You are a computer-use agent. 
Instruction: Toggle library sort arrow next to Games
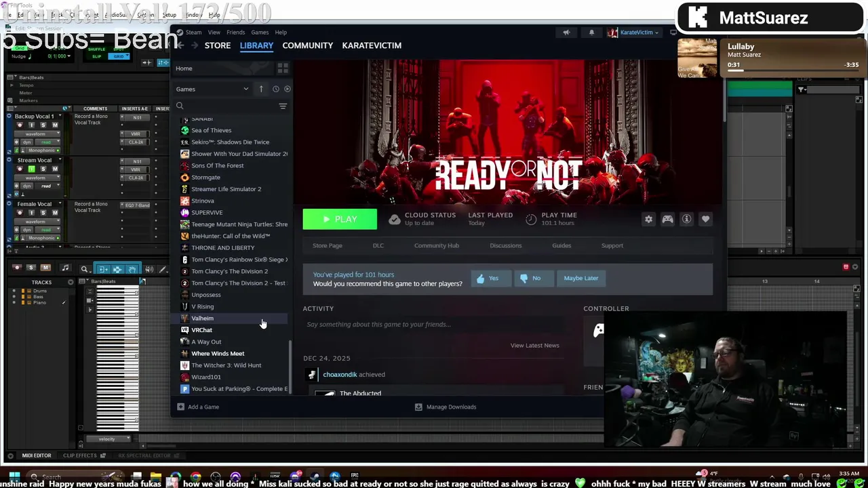261,89
